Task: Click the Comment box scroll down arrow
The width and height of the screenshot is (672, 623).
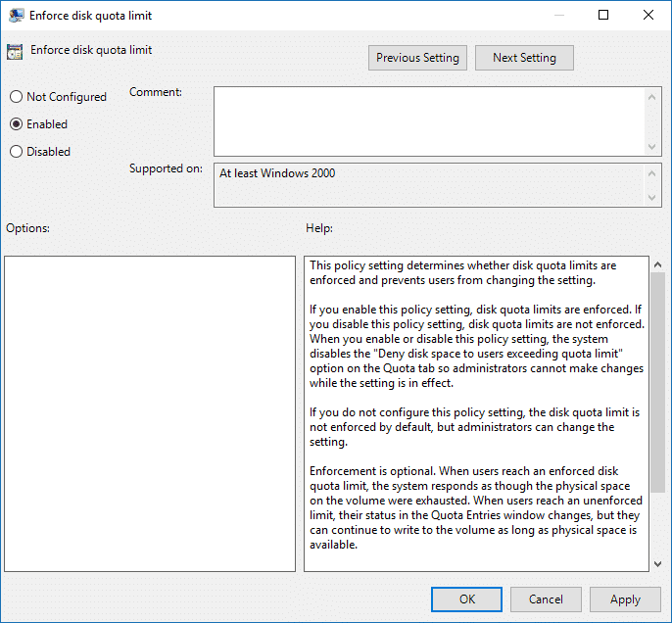Action: click(x=651, y=147)
